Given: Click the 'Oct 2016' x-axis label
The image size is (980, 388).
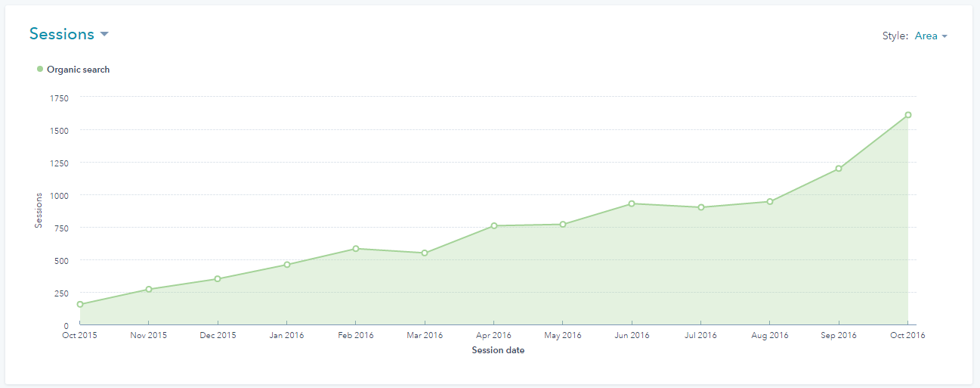Looking at the screenshot, I should (x=907, y=335).
